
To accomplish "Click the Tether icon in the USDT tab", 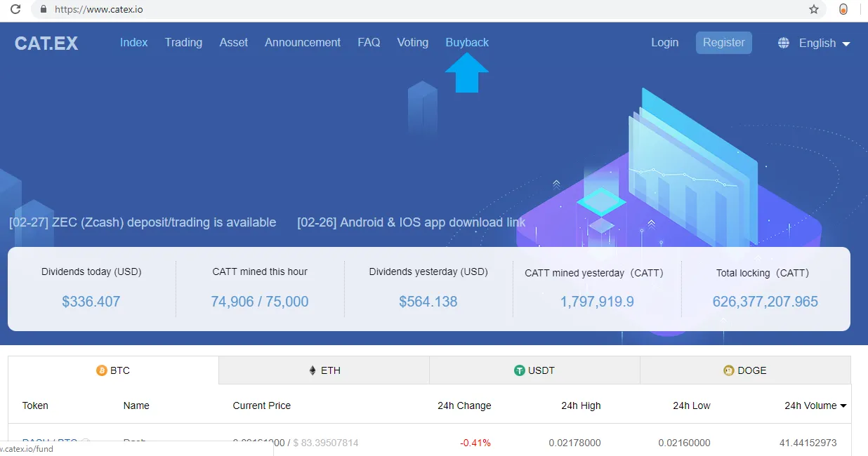I will [520, 370].
